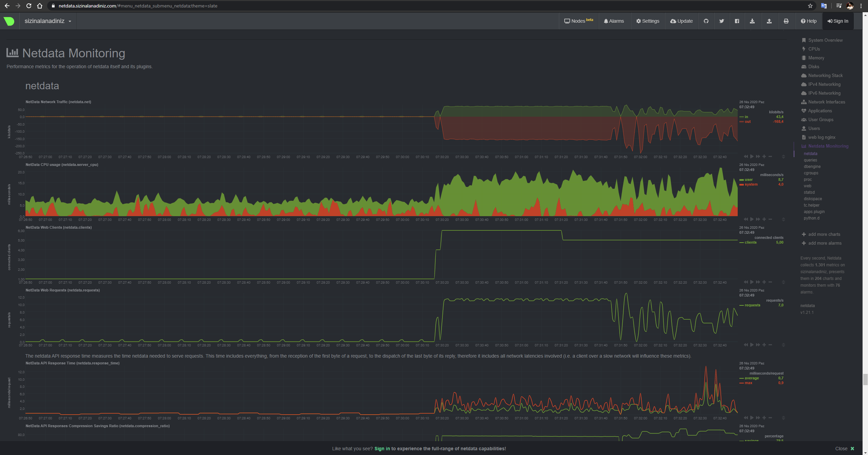Image resolution: width=868 pixels, height=455 pixels.
Task: Toggle the 'clients' dimension in Web Clients chart
Action: [x=751, y=242]
